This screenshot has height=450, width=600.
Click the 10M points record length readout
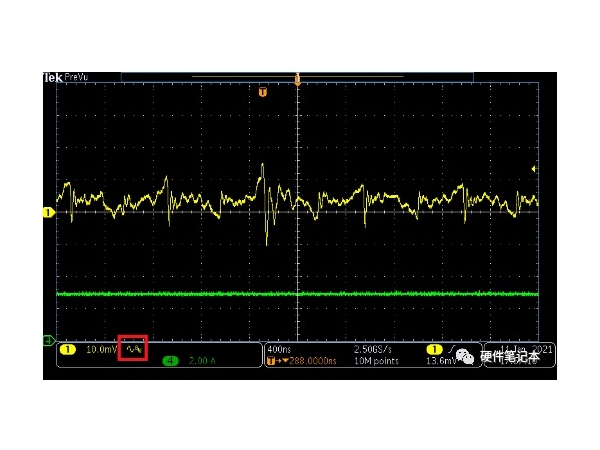click(376, 361)
